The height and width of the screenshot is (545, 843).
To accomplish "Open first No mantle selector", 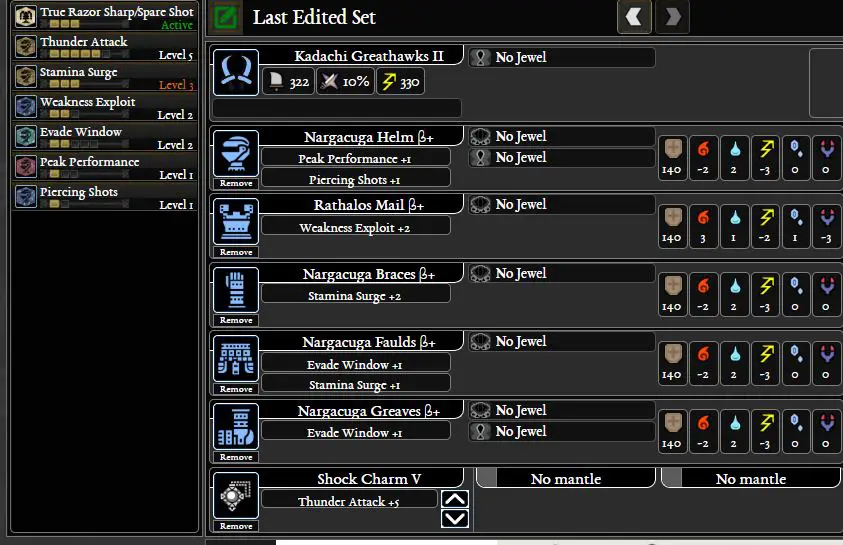I will pyautogui.click(x=566, y=478).
